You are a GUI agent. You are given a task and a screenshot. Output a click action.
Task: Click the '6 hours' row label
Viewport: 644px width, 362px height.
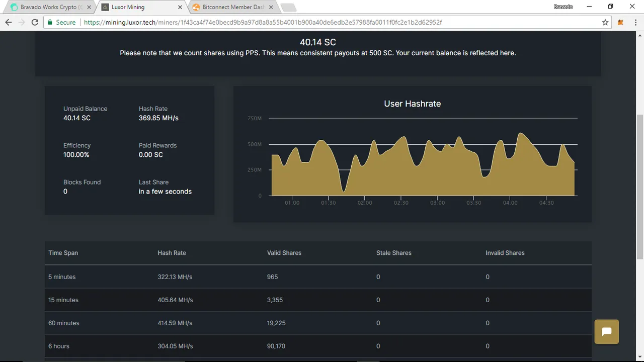coord(59,346)
